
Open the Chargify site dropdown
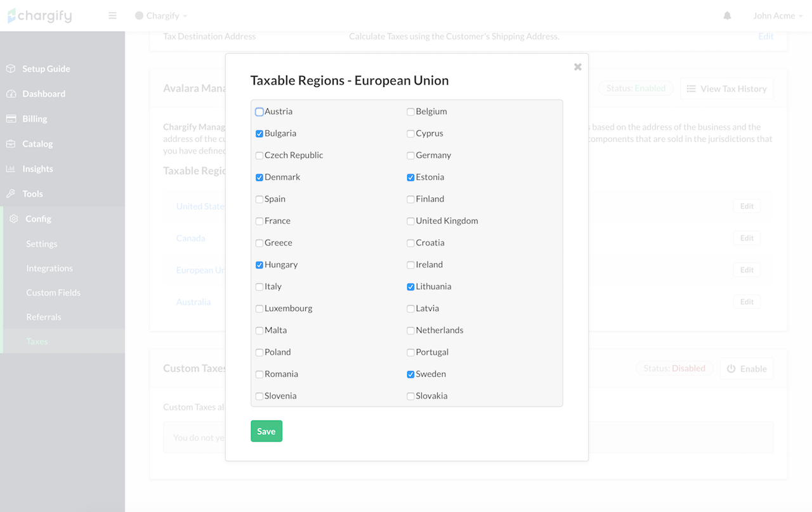[162, 16]
